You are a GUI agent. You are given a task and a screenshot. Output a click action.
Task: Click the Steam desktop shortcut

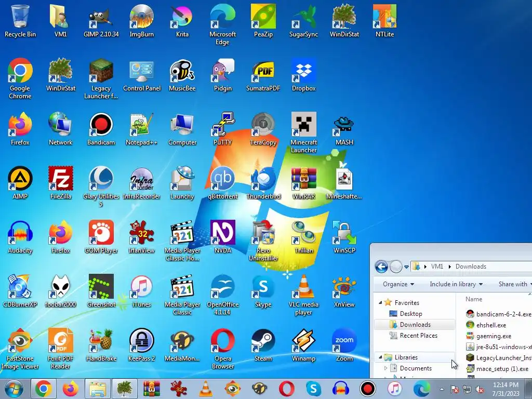[263, 345]
